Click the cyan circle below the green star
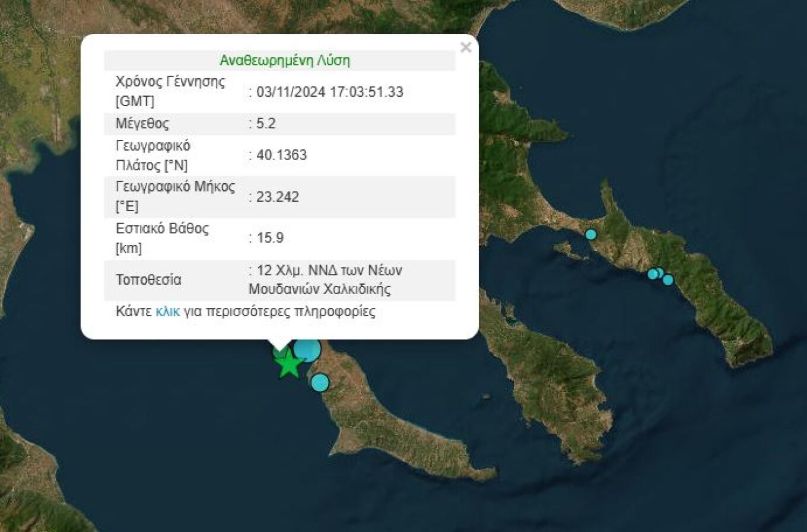The image size is (807, 532). tap(320, 383)
